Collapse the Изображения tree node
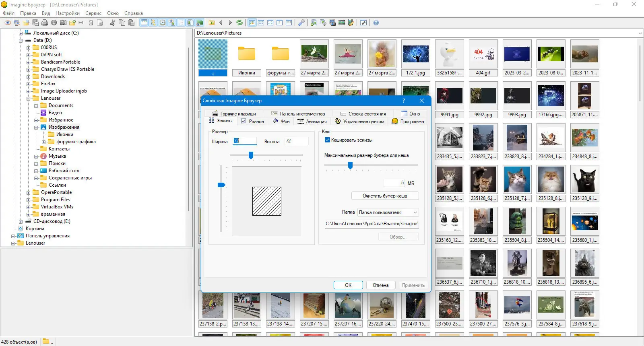644x346 pixels. [x=36, y=128]
